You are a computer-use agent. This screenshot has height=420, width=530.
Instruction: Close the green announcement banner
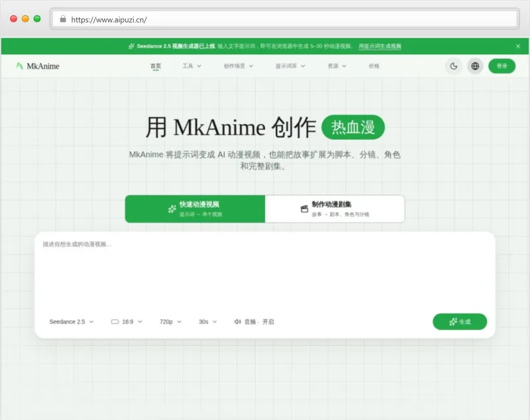(x=518, y=46)
